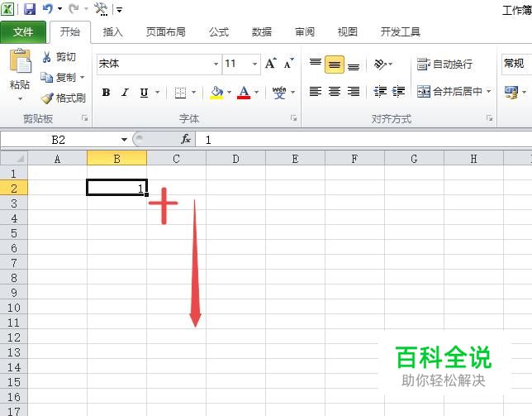532x416 pixels.
Task: Apply the red font color A icon
Action: click(244, 92)
